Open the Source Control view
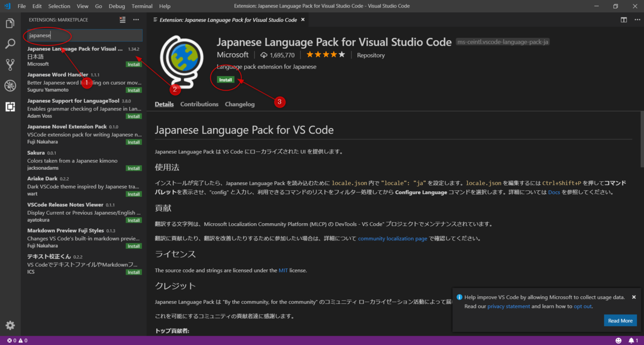 click(9, 64)
